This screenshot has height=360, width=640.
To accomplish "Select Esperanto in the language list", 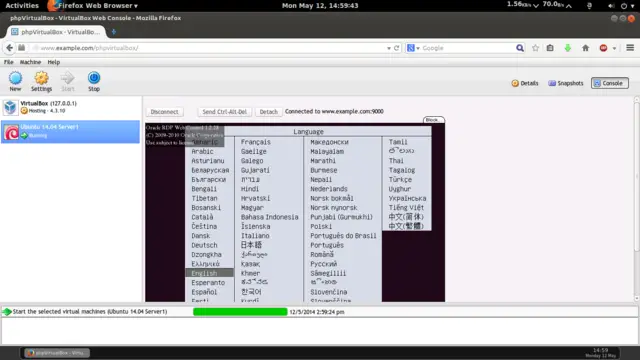I will coord(208,283).
